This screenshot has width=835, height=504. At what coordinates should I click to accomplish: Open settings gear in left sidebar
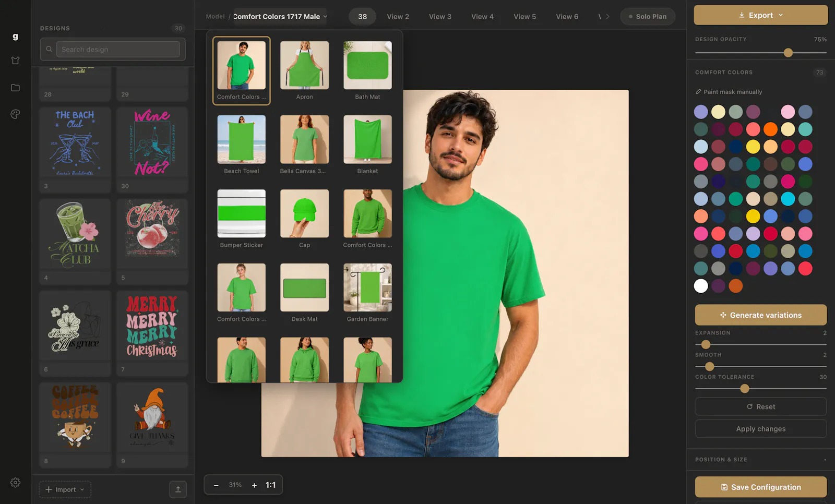point(15,483)
